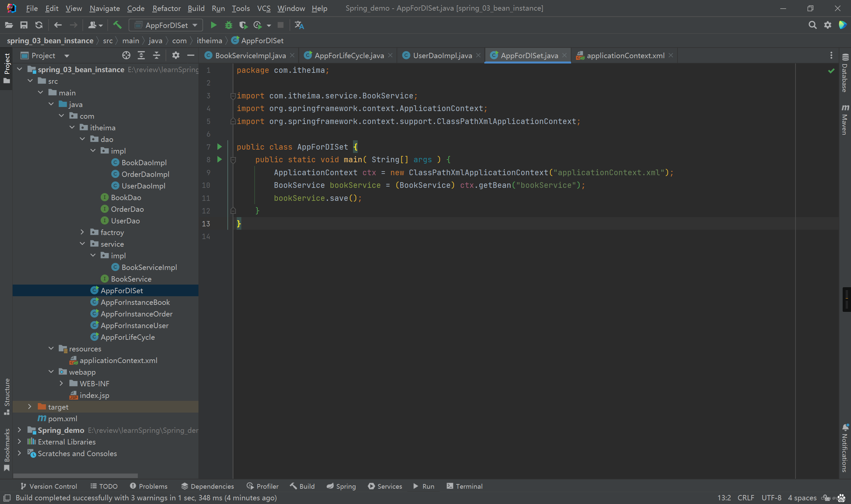Image resolution: width=851 pixels, height=504 pixels.
Task: Open IDE settings gear in top toolbar
Action: click(x=828, y=25)
